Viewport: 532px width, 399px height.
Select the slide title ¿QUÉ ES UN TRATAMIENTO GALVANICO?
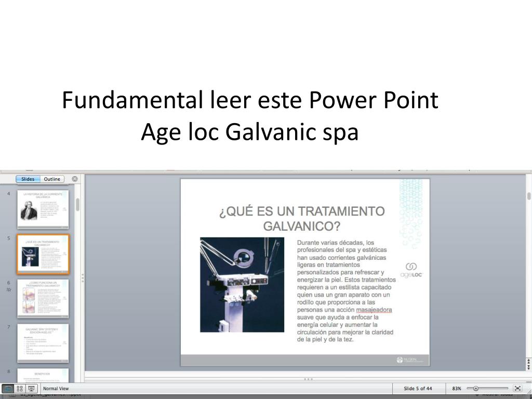tap(302, 219)
